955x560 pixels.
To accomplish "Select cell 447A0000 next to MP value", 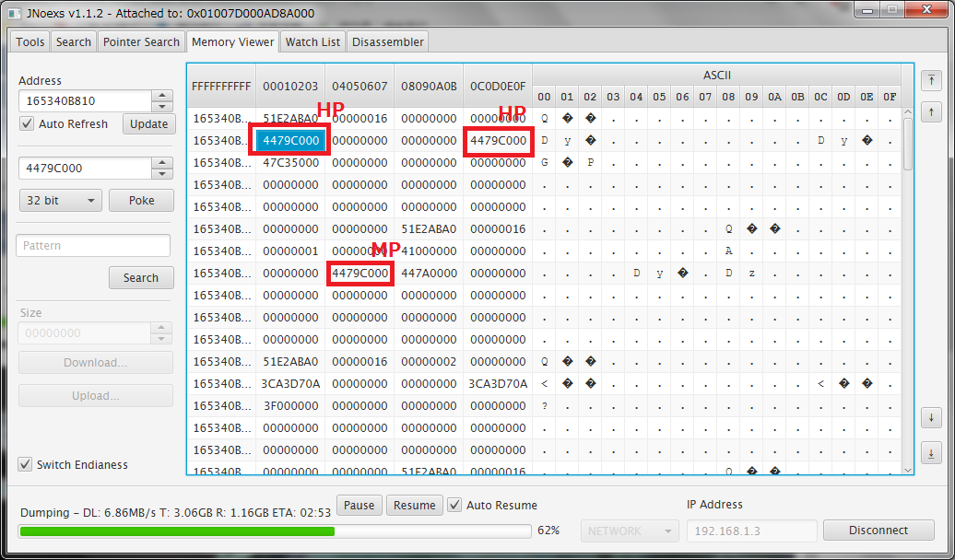I will pyautogui.click(x=429, y=274).
